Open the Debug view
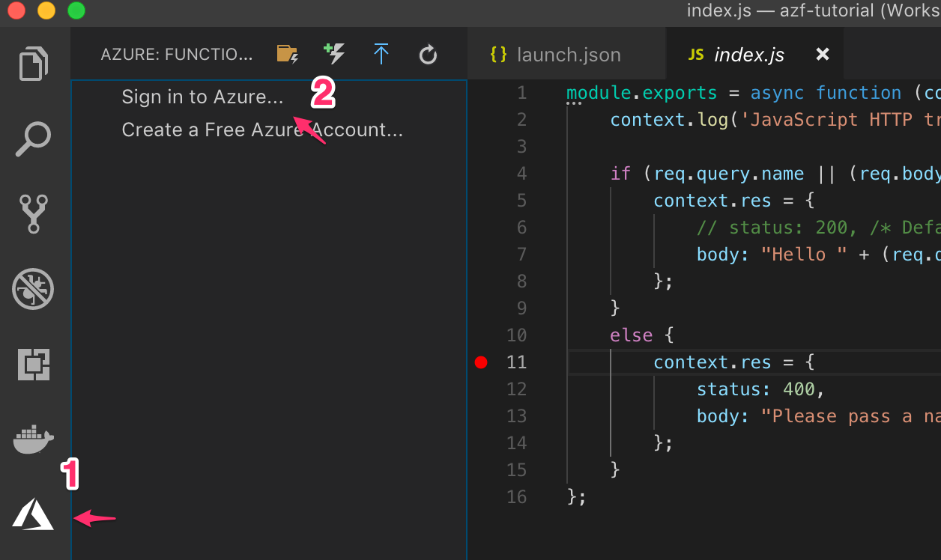The width and height of the screenshot is (941, 560). click(34, 290)
